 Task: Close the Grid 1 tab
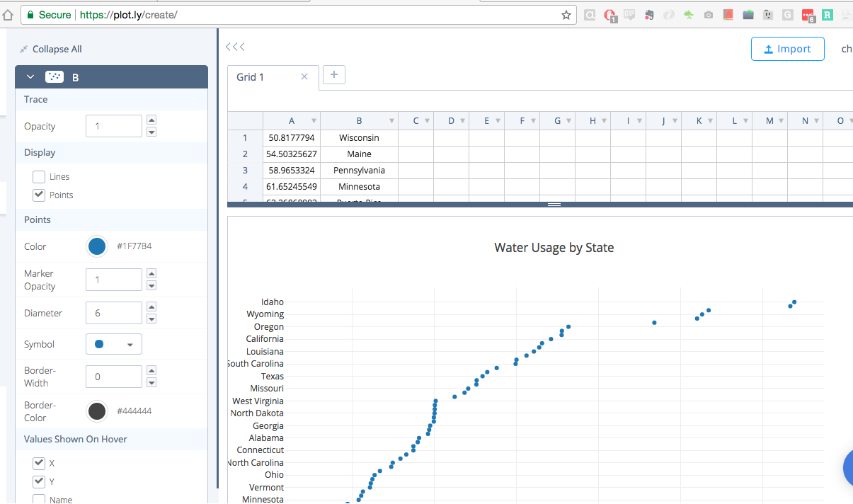pos(304,76)
